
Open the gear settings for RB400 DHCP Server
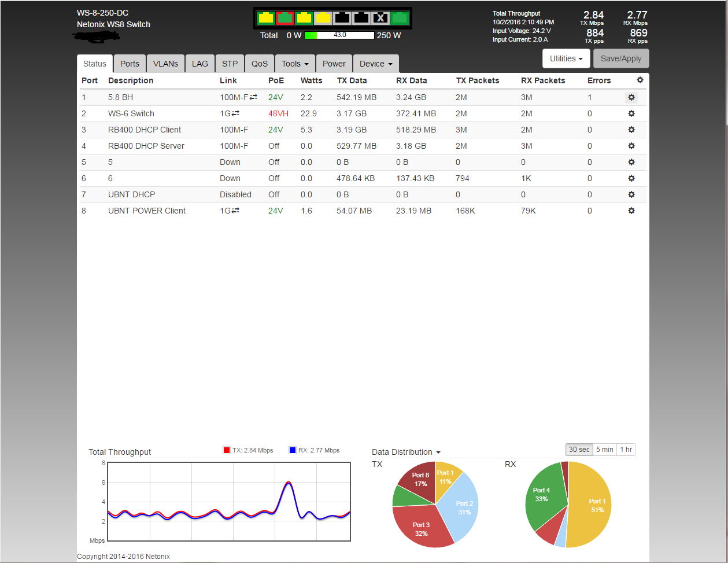(631, 146)
